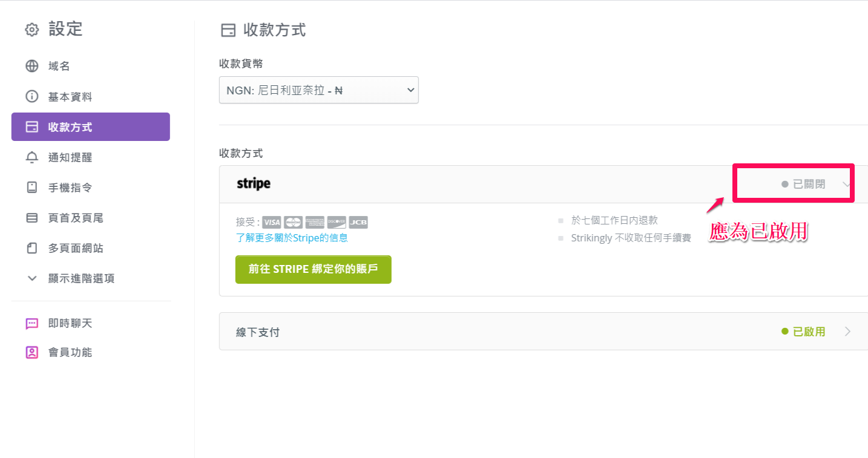The width and height of the screenshot is (868, 458).
Task: Click the layout icon beside 頁首及頁尾
Action: (x=31, y=218)
